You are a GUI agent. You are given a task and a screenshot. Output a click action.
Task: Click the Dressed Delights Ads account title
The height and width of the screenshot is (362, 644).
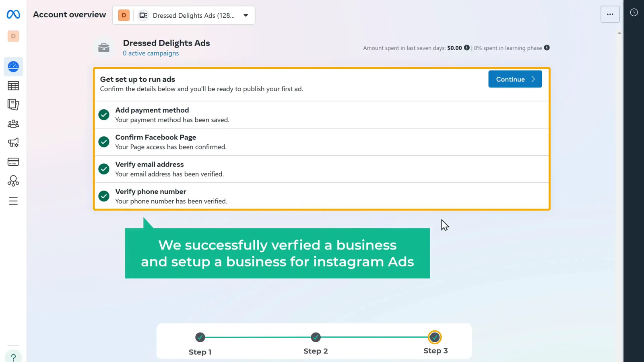tap(166, 43)
